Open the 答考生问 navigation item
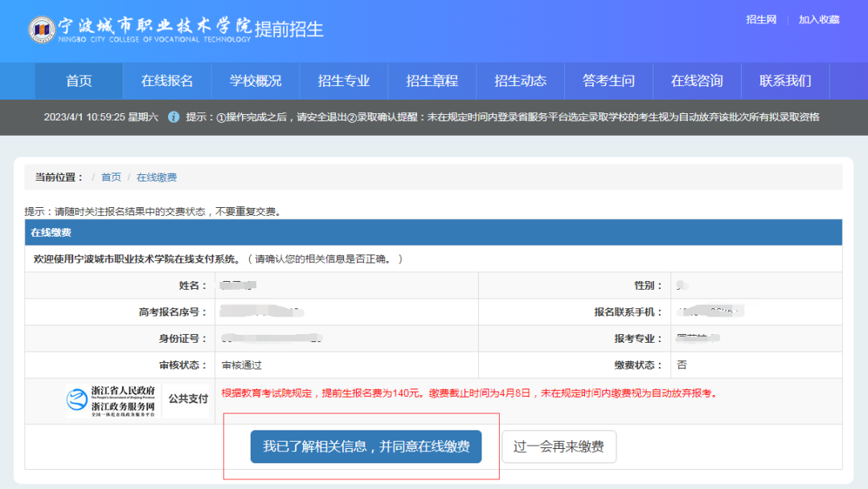 [609, 81]
